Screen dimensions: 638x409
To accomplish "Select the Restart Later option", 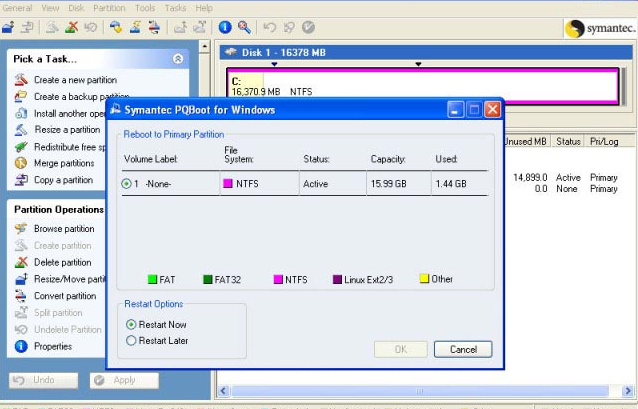I will (131, 341).
